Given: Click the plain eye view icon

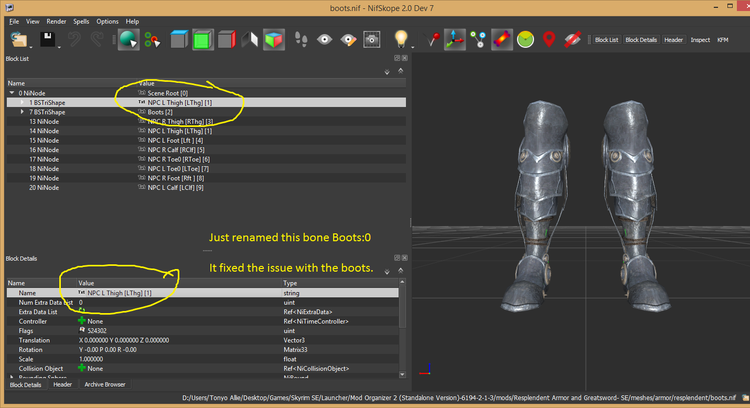Looking at the screenshot, I should [325, 39].
